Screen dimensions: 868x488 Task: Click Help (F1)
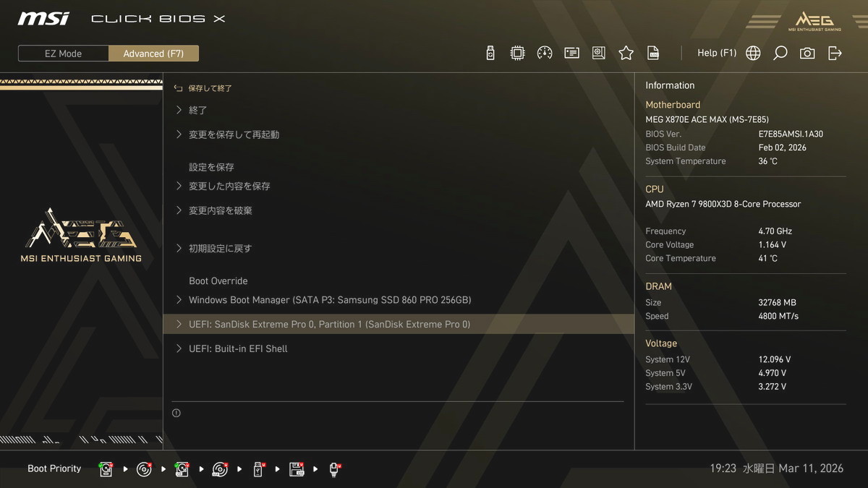click(x=716, y=53)
